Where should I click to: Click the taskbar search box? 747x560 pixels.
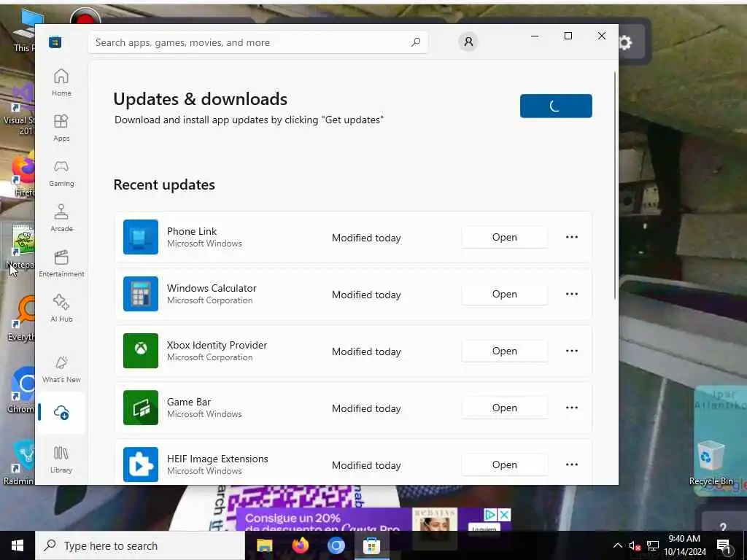pos(140,545)
